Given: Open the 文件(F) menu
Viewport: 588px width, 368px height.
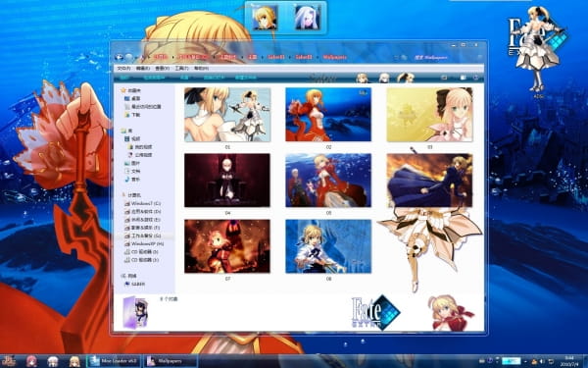Looking at the screenshot, I should coord(123,69).
